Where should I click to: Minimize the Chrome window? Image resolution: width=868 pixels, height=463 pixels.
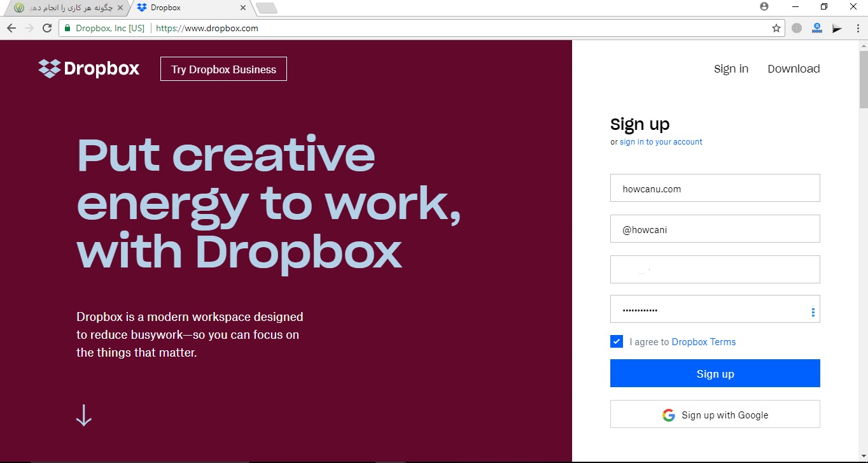(x=795, y=6)
